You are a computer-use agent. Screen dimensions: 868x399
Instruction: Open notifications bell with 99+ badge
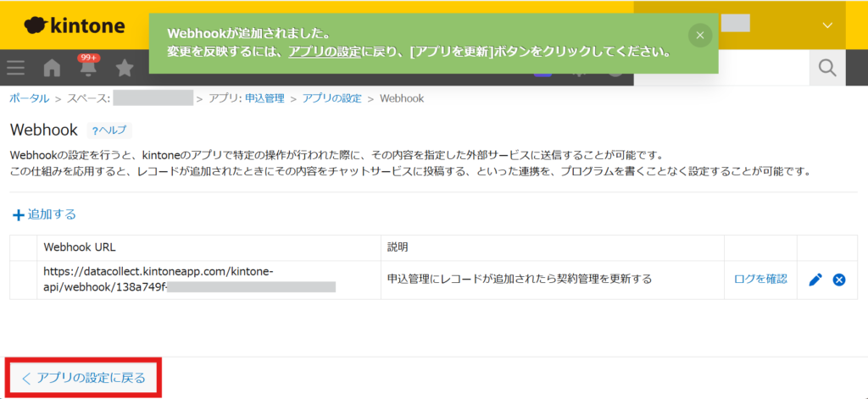88,68
